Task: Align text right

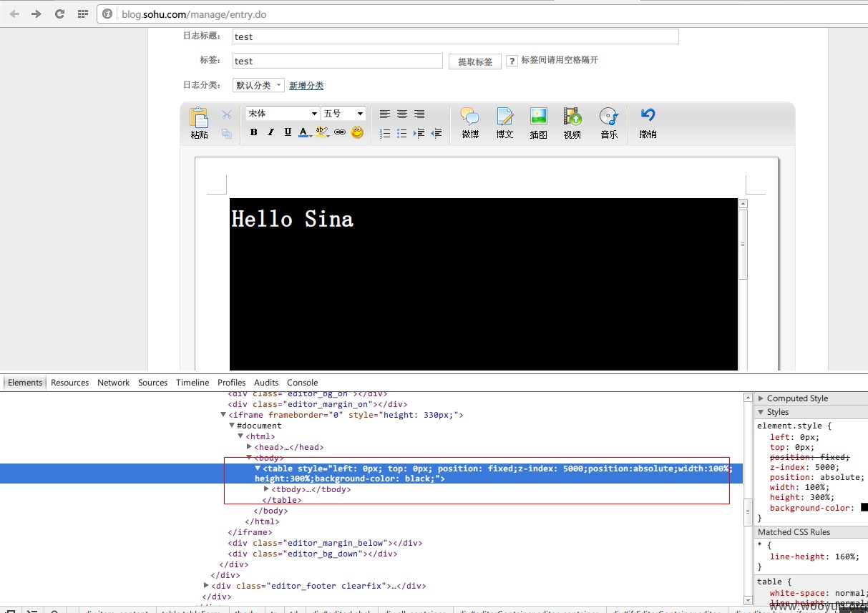Action: [419, 114]
